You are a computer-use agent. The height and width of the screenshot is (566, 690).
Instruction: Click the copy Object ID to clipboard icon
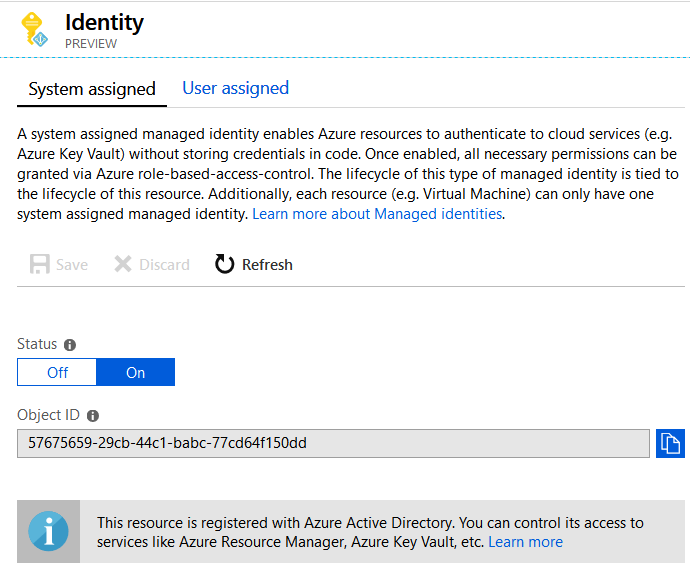click(x=670, y=443)
